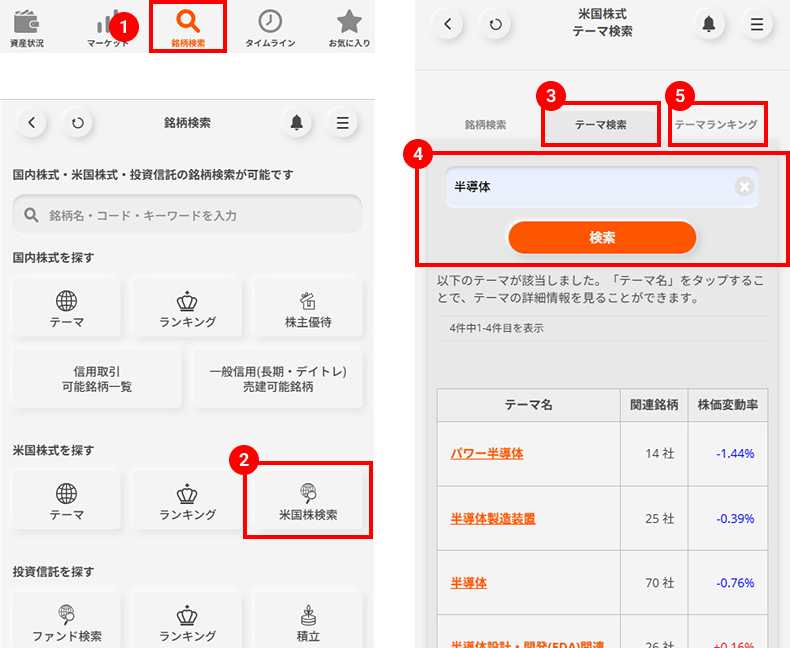Switch to テーマランキング tab
Screen dimensions: 790x648
[x=716, y=124]
